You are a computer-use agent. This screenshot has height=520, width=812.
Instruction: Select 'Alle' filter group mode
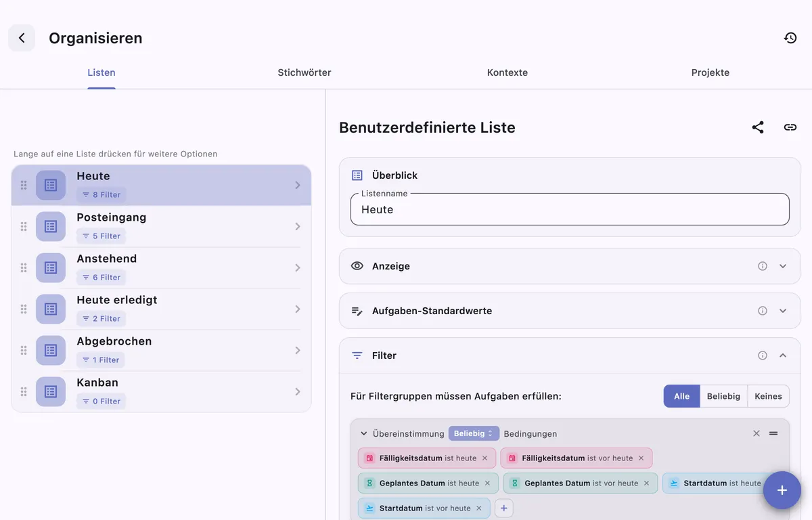(681, 396)
